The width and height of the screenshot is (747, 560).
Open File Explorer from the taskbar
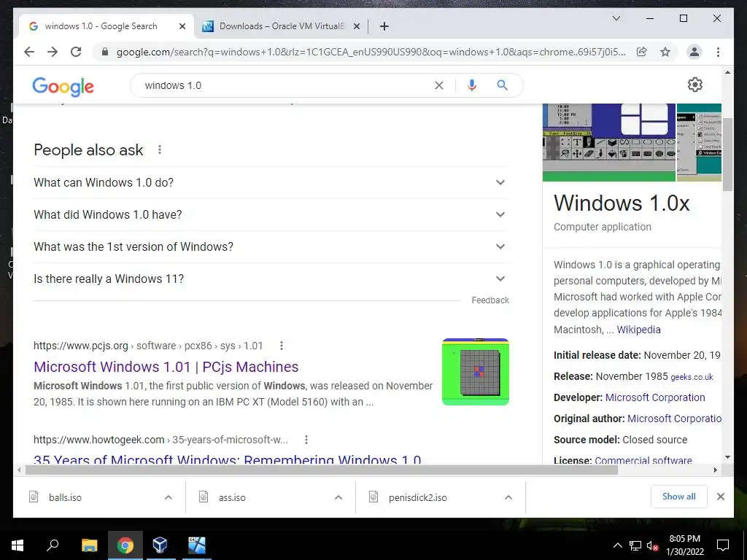pyautogui.click(x=89, y=545)
